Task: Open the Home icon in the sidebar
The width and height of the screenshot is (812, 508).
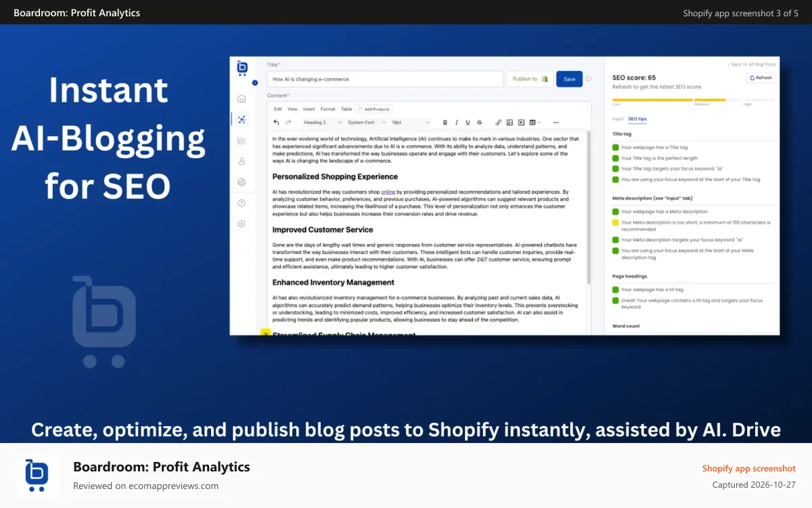Action: click(x=242, y=99)
